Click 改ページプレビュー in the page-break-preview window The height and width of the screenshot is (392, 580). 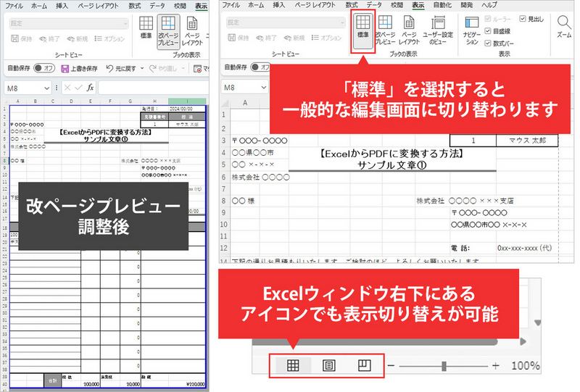pos(168,30)
